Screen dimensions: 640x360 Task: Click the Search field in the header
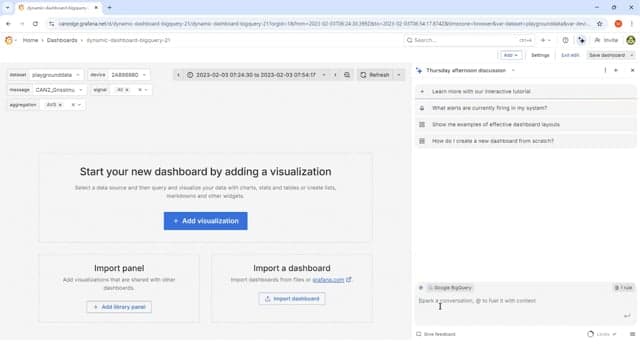[x=469, y=40]
